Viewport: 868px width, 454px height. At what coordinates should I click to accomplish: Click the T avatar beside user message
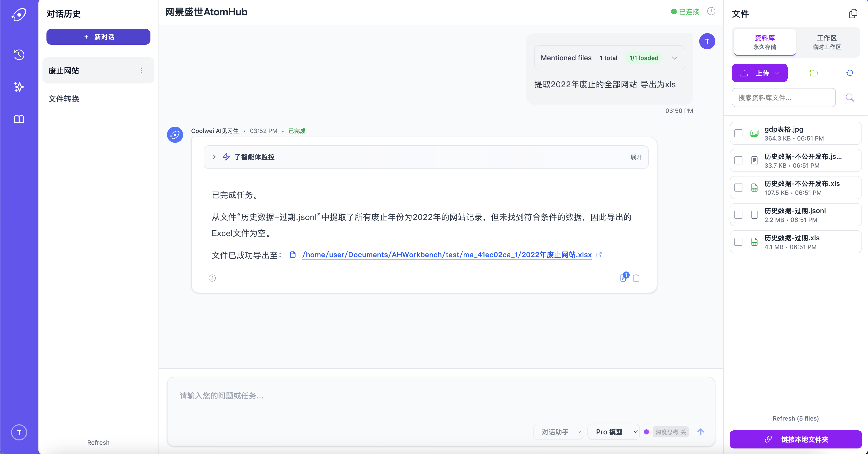tap(707, 41)
